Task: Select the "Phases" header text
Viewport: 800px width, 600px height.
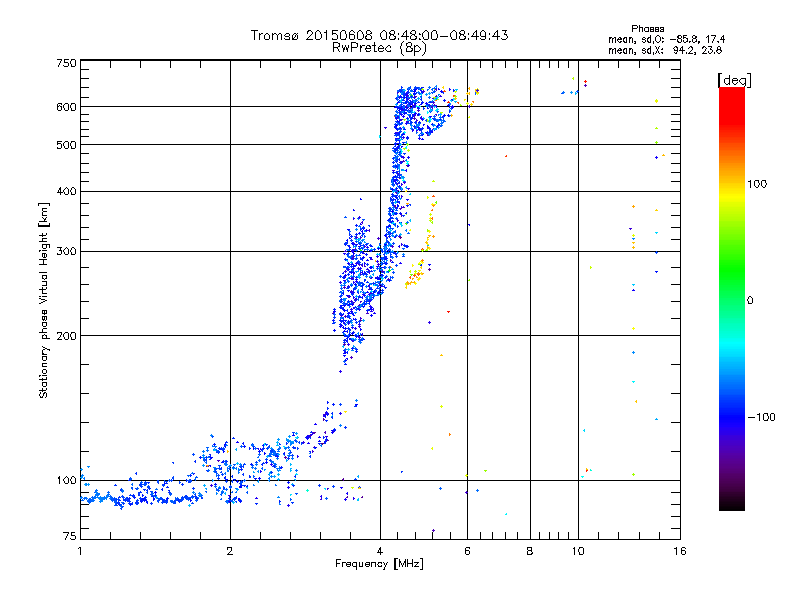Action: coord(647,29)
